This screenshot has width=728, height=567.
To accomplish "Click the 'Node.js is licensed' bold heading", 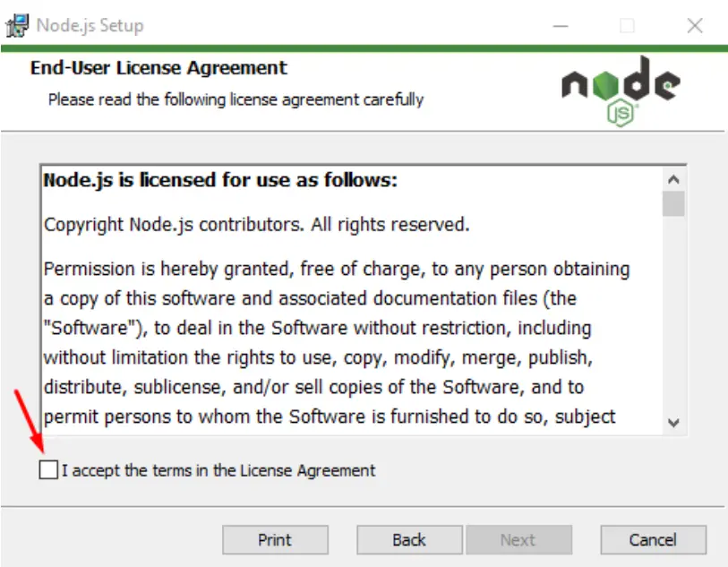I will coord(220,180).
